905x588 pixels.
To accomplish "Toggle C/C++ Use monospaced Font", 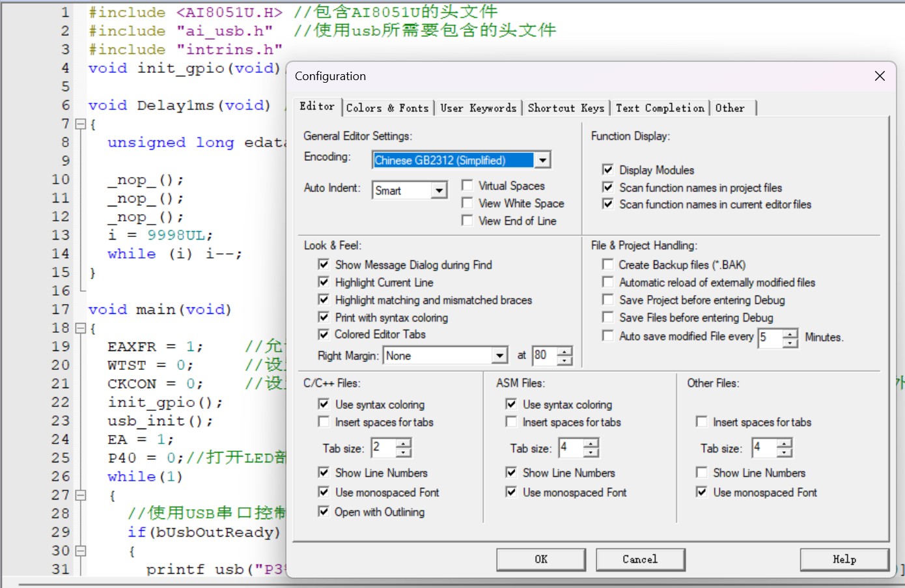I will [x=324, y=492].
